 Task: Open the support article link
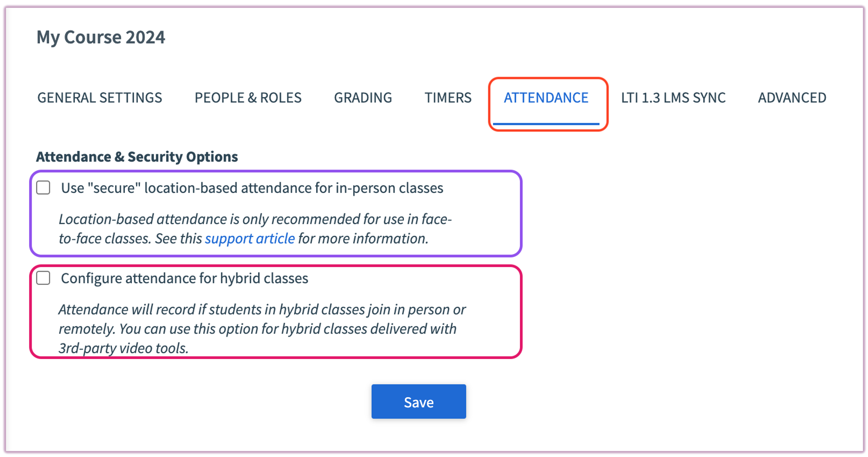(x=250, y=238)
